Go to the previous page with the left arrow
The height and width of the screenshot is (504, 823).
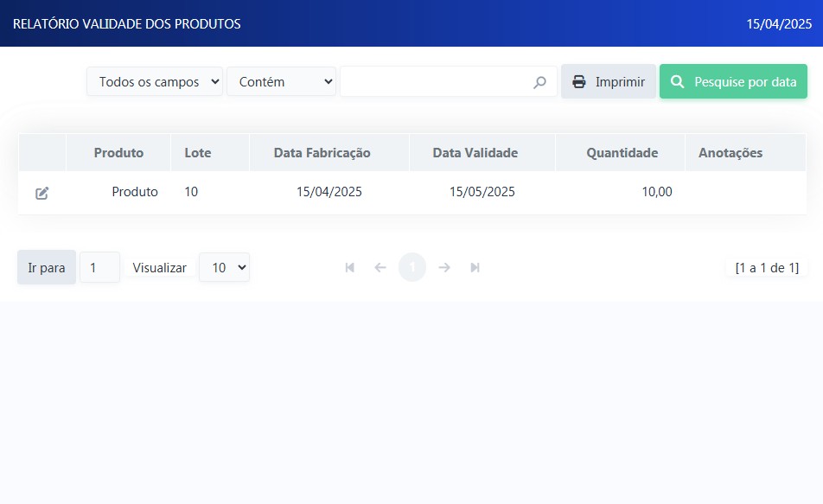[380, 268]
